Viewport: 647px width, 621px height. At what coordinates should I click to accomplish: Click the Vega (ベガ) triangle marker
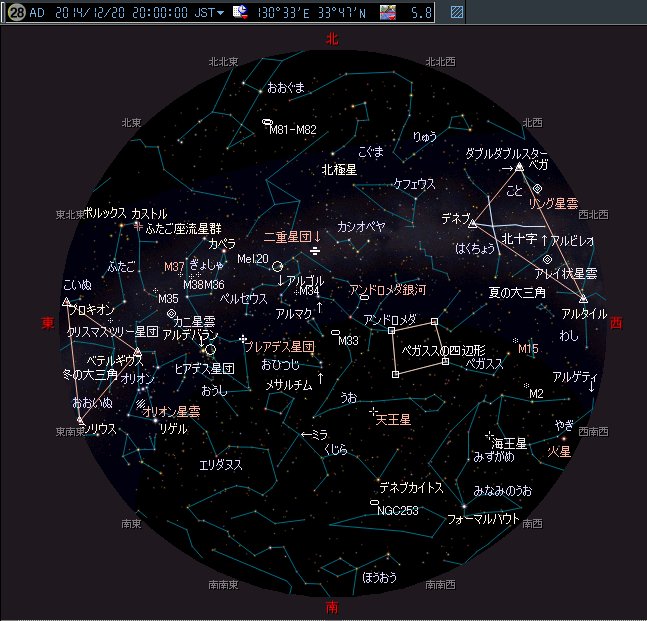(x=519, y=167)
